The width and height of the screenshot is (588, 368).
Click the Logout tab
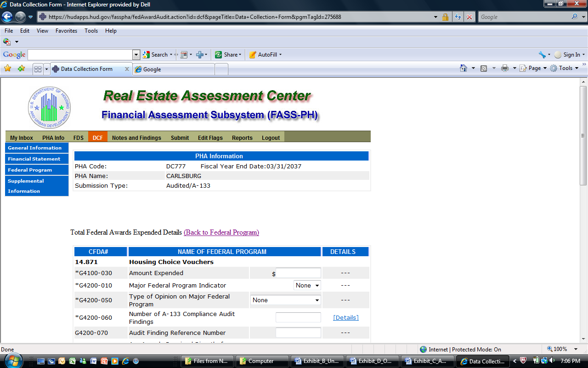pos(271,138)
